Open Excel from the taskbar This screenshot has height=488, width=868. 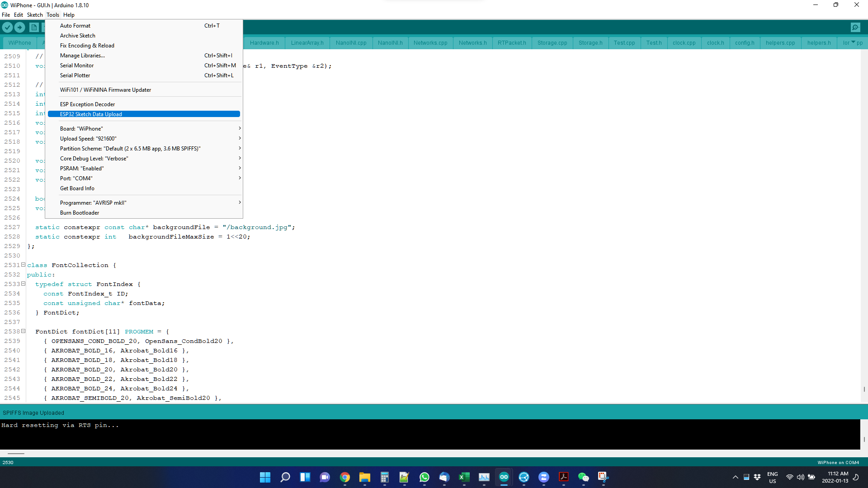pos(464,477)
